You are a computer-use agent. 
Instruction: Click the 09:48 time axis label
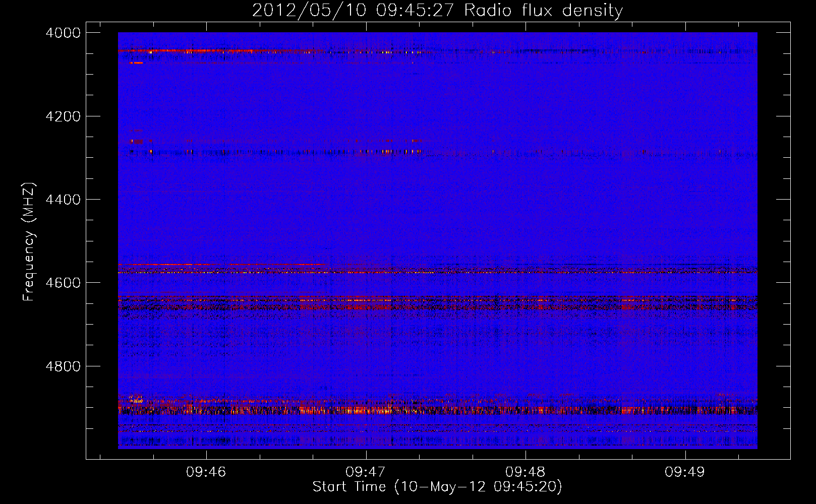click(x=526, y=472)
